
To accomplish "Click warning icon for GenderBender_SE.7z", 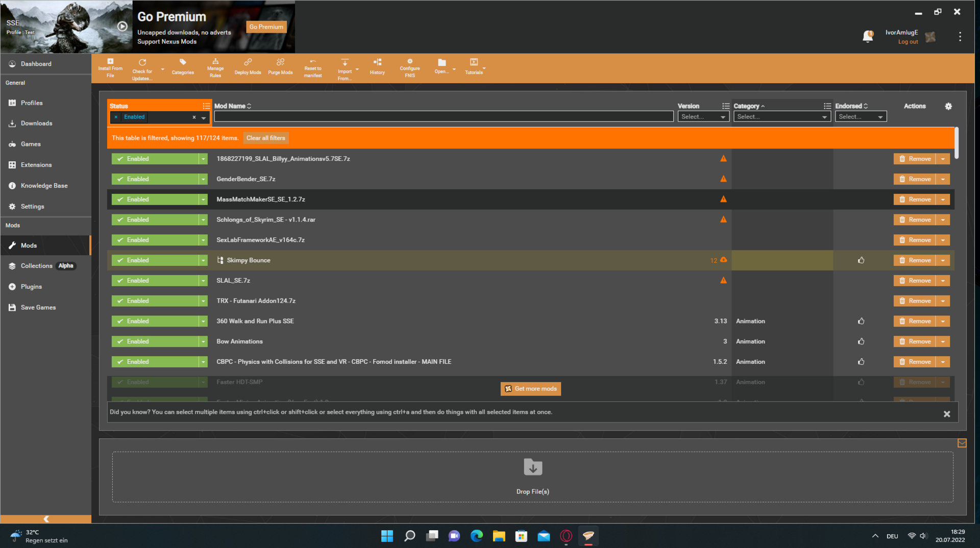I will click(723, 179).
